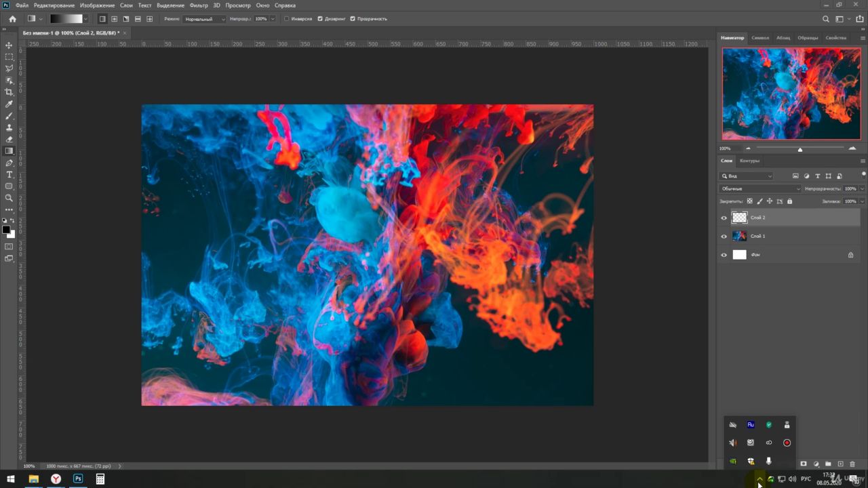
Task: Open the Файл menu
Action: (x=22, y=5)
